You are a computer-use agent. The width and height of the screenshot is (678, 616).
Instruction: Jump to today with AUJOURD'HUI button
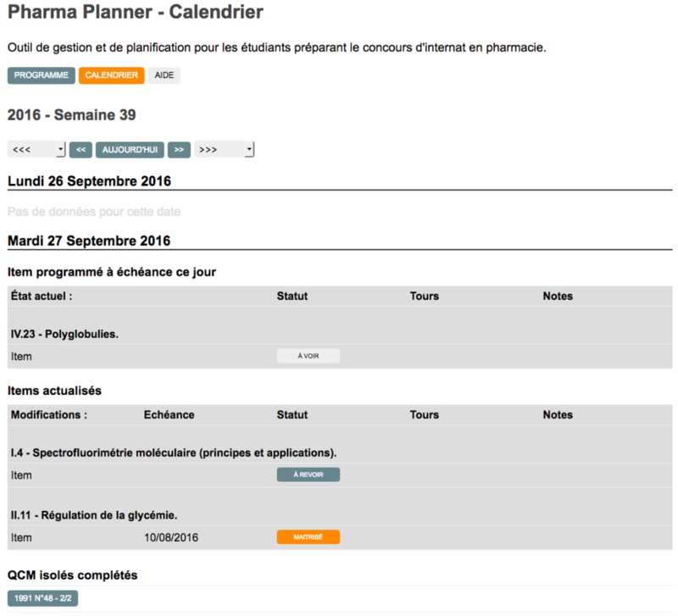130,150
